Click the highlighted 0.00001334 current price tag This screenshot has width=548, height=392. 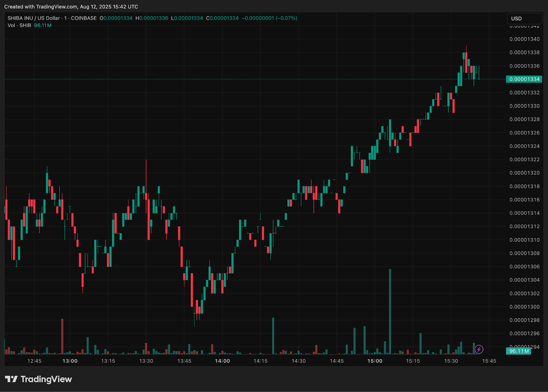click(x=524, y=79)
